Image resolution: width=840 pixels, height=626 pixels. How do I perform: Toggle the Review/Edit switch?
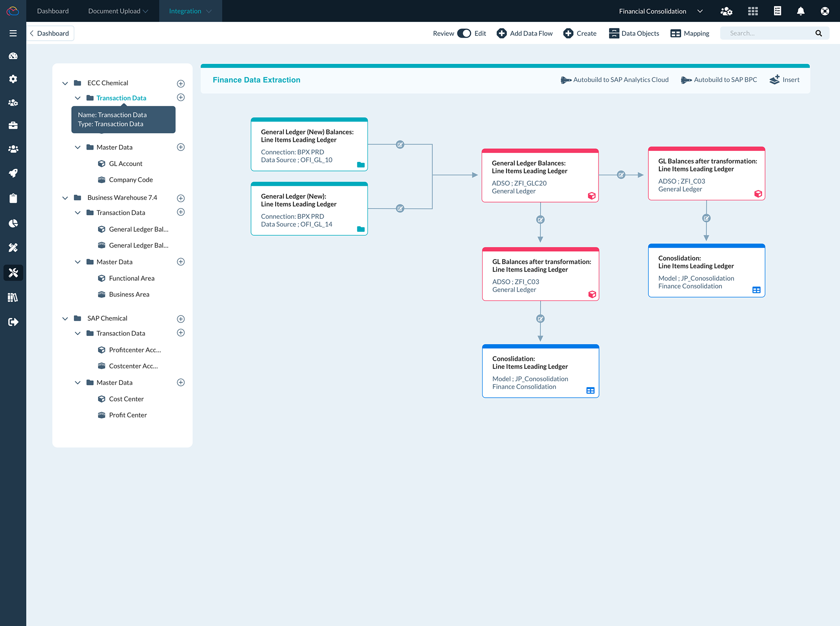(464, 33)
